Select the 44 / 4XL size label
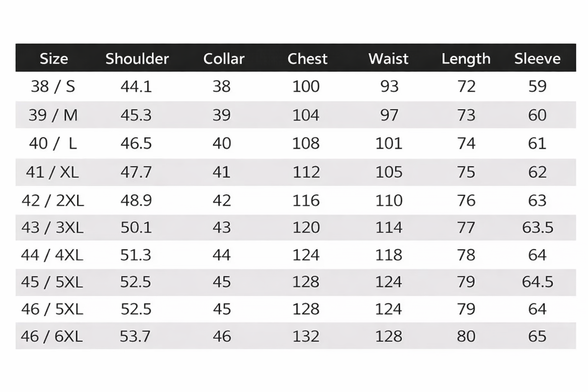Image resolution: width=588 pixels, height=392 pixels. click(x=52, y=255)
